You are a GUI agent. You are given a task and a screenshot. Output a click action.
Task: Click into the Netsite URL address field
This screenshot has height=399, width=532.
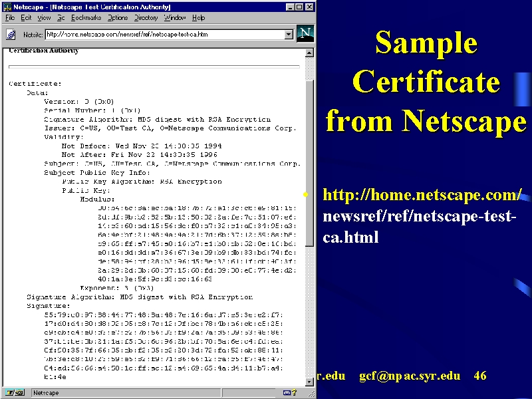pos(165,35)
